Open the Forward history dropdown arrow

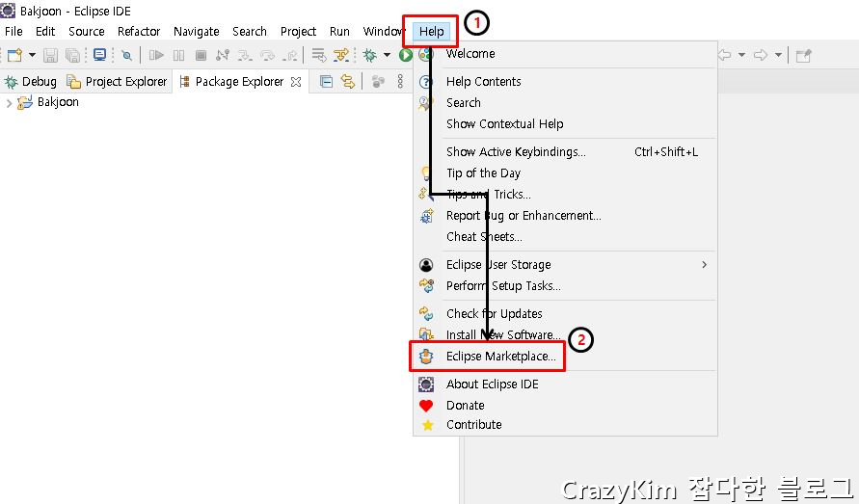pyautogui.click(x=778, y=55)
